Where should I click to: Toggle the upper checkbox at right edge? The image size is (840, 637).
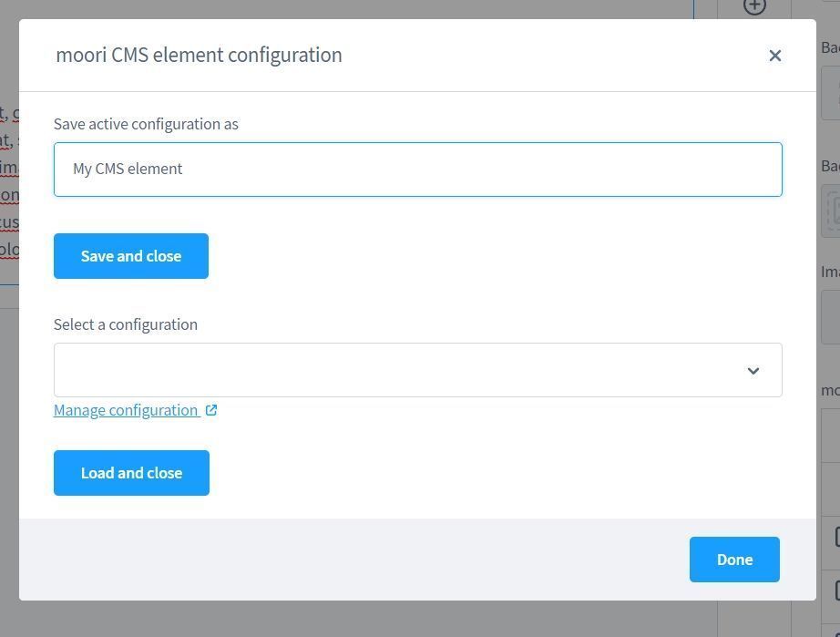(x=837, y=538)
